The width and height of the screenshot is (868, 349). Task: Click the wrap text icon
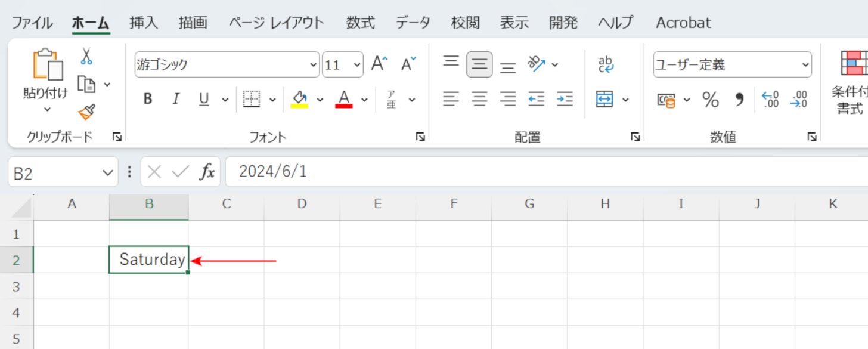coord(606,64)
